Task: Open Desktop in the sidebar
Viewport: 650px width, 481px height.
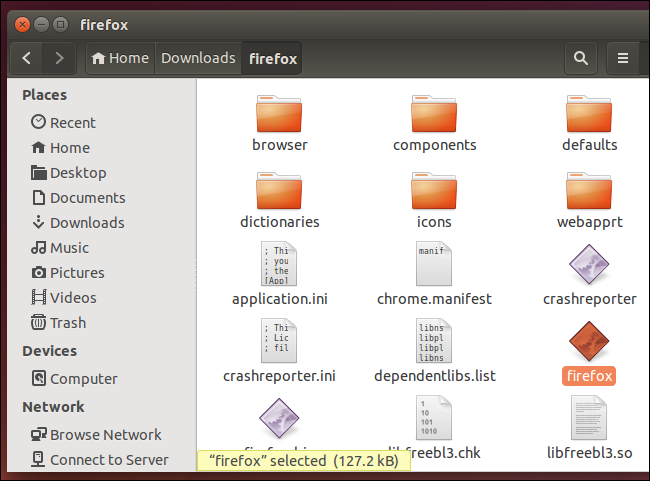Action: tap(69, 173)
